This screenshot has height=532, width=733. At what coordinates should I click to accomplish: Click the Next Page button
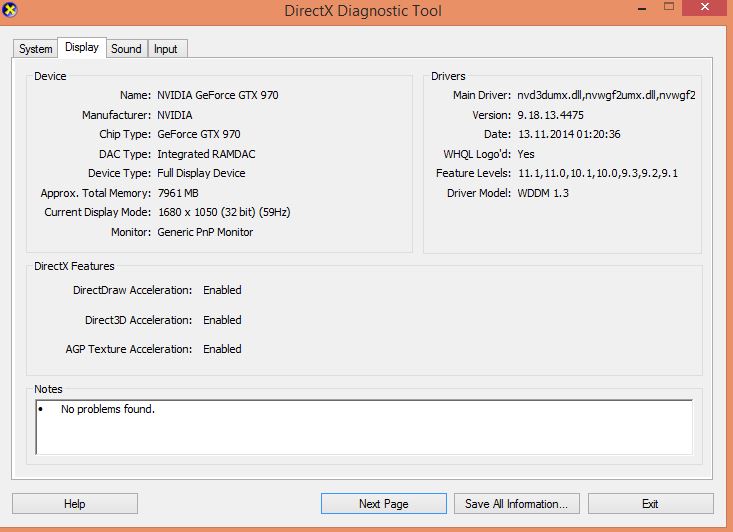pos(383,504)
